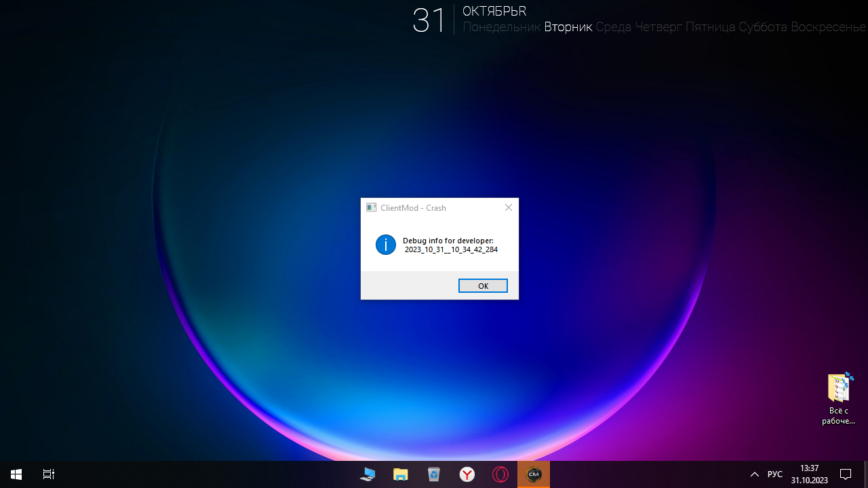The image size is (868, 488).
Task: Close the ClientMod - Crash dialog
Action: tap(509, 208)
